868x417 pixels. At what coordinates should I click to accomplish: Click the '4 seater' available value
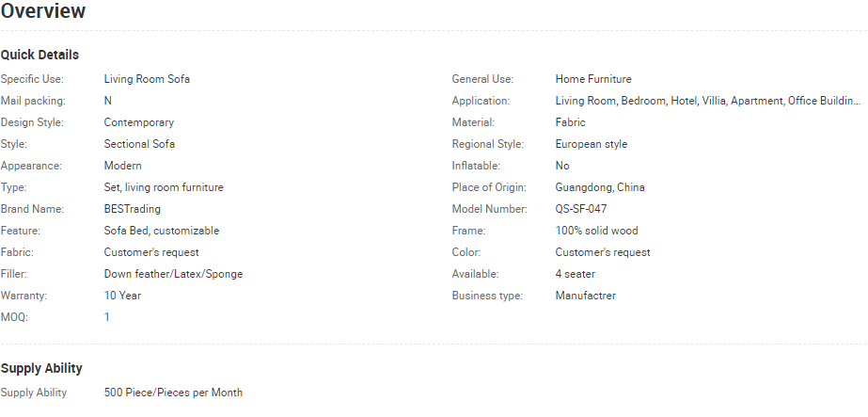pos(576,274)
